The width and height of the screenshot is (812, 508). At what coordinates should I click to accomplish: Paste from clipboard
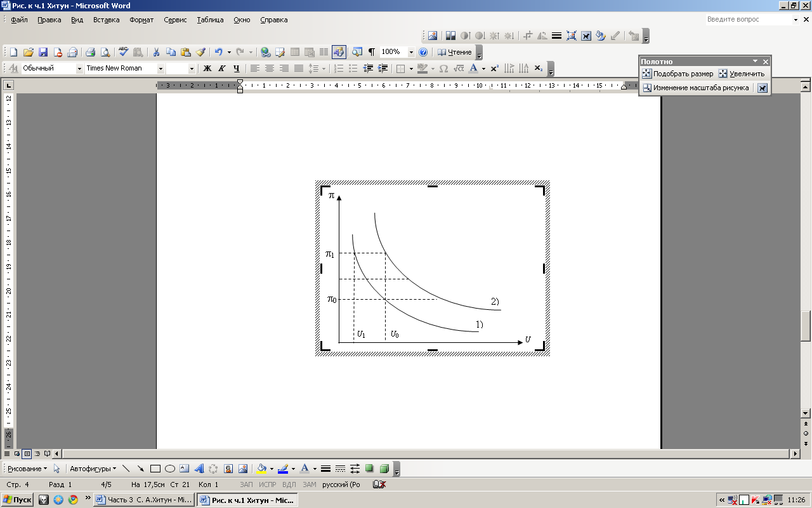185,52
